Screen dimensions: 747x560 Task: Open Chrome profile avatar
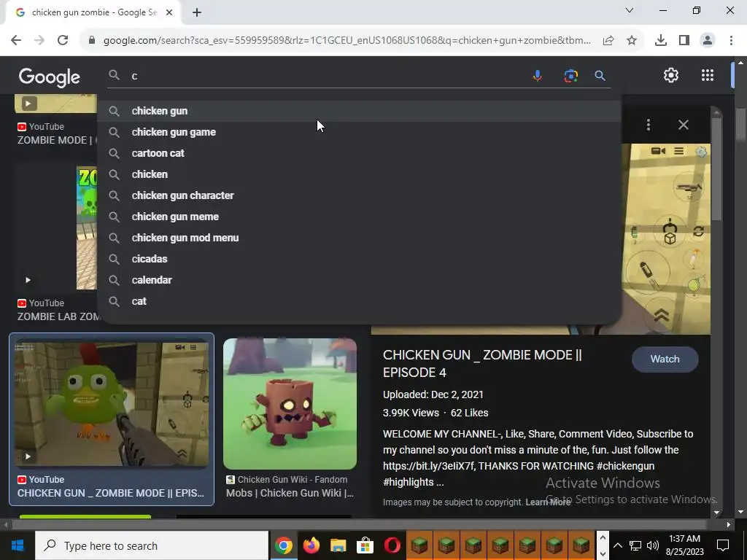point(708,41)
